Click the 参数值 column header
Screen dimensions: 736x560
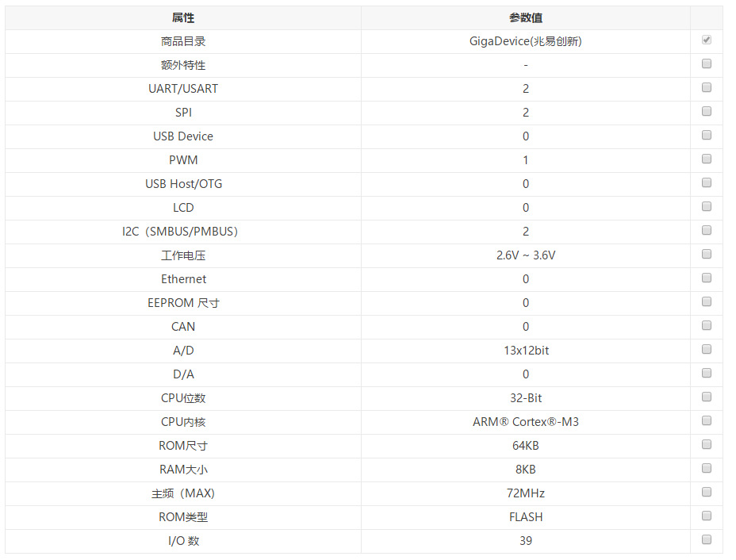click(525, 17)
